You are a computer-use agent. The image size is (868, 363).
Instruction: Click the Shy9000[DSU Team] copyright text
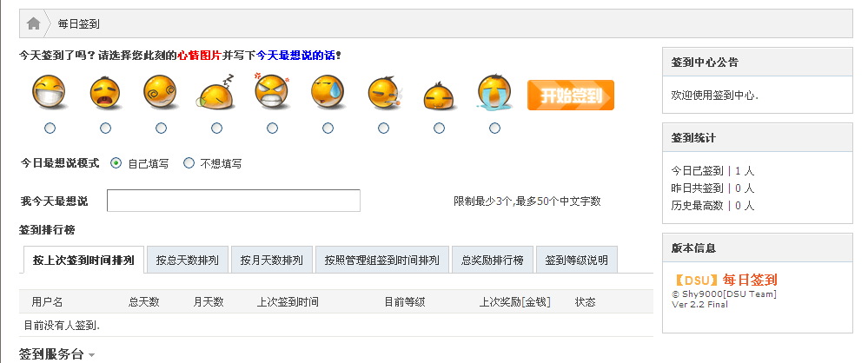coord(724,294)
